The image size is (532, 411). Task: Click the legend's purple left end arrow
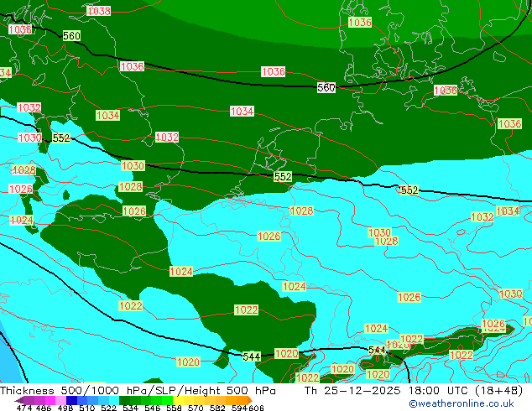click(18, 400)
